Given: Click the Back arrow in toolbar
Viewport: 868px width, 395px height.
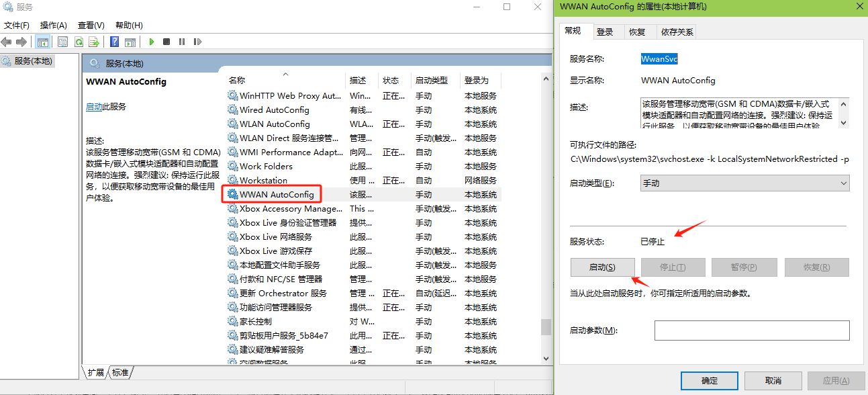Looking at the screenshot, I should (x=7, y=42).
